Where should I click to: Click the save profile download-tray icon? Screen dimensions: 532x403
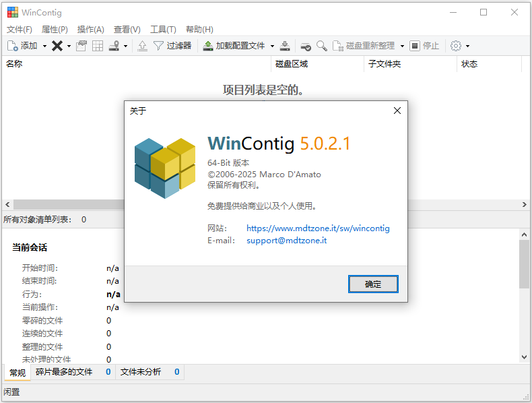pos(286,46)
